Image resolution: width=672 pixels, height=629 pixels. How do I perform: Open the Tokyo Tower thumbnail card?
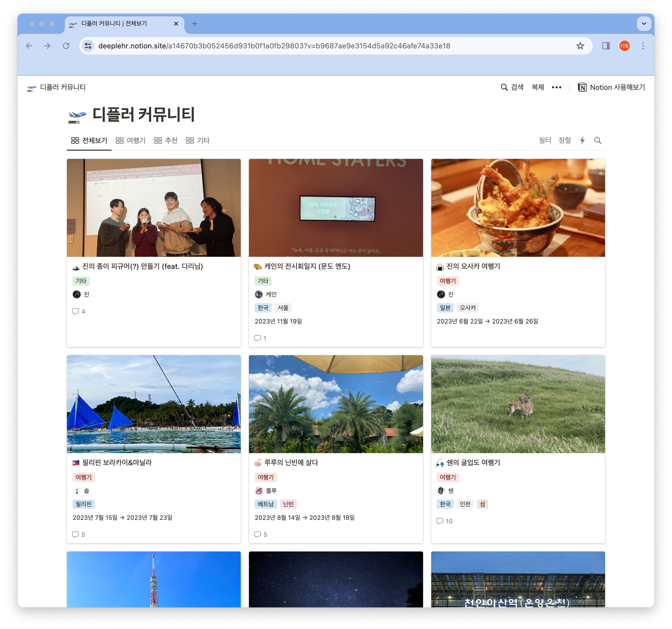pyautogui.click(x=154, y=580)
